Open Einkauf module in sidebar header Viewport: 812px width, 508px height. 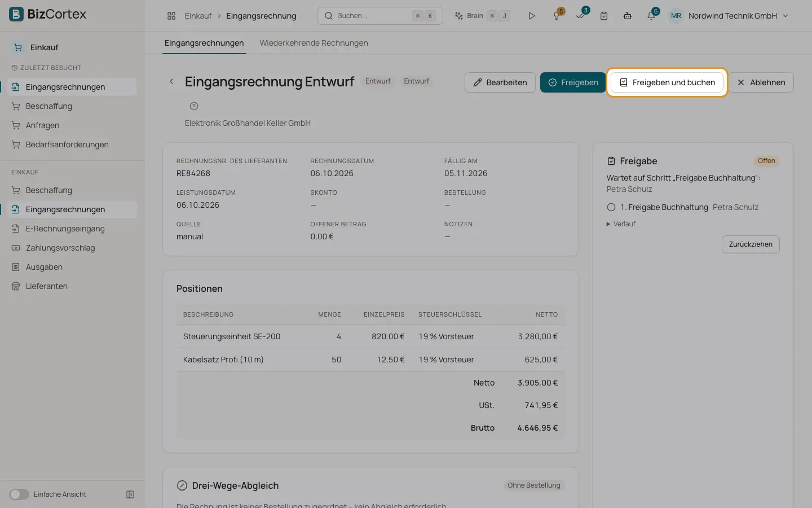(44, 47)
